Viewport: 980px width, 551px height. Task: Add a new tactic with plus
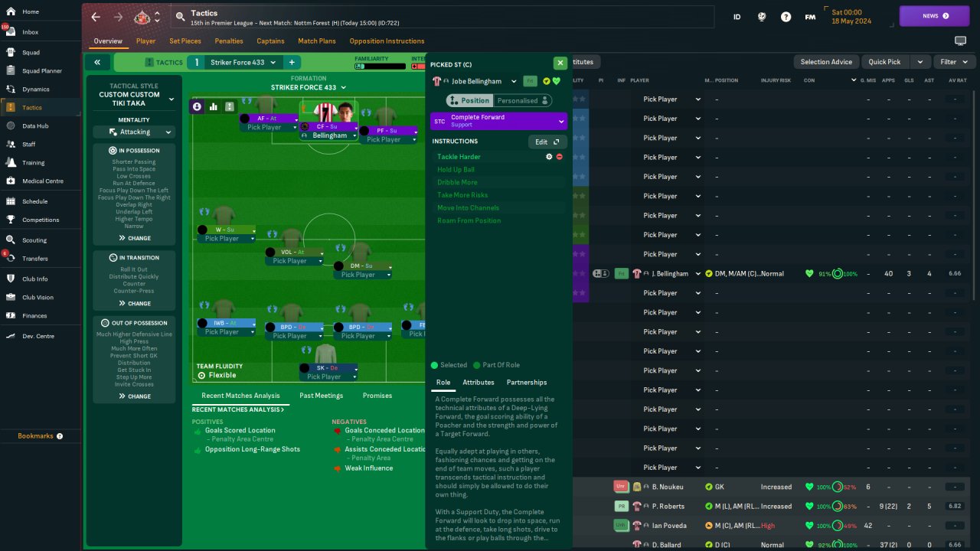point(292,62)
